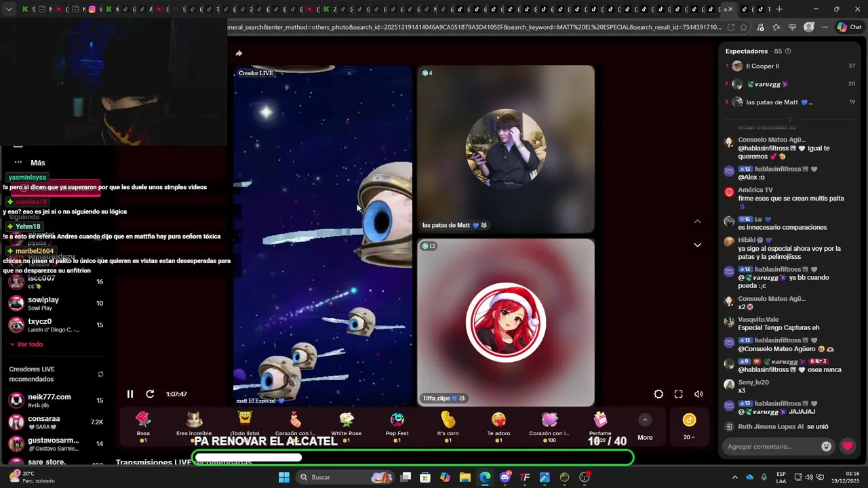Tap the pink heart like button
The width and height of the screenshot is (868, 488).
[x=848, y=446]
